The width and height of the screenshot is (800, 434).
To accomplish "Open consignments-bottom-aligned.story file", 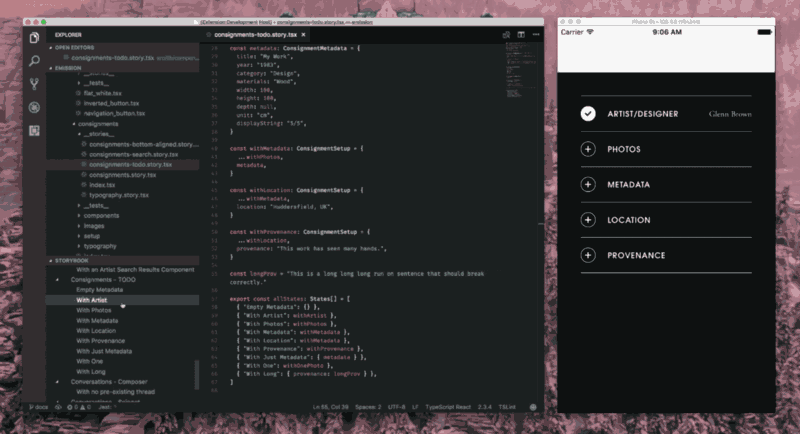I will [144, 144].
